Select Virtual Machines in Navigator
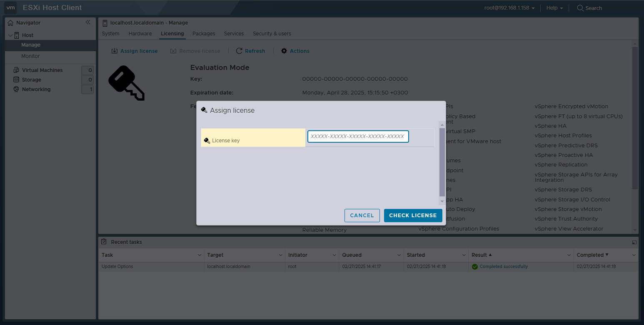The image size is (644, 325). tap(42, 70)
